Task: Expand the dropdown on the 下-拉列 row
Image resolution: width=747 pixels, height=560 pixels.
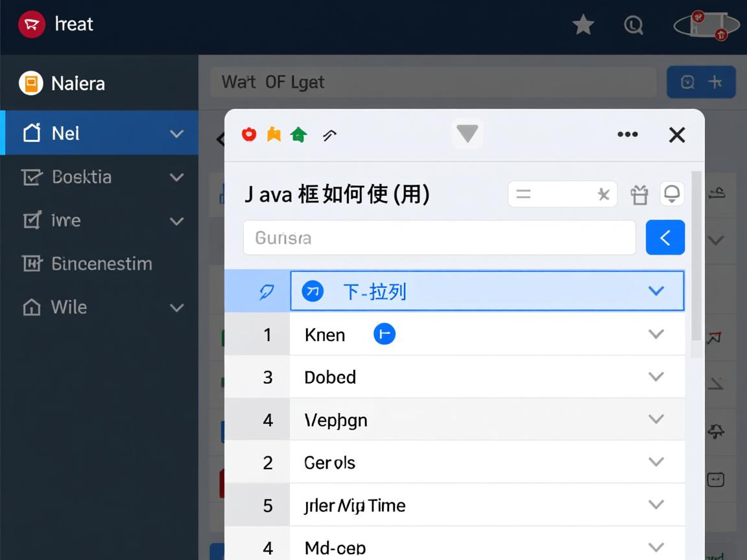Action: 656,291
